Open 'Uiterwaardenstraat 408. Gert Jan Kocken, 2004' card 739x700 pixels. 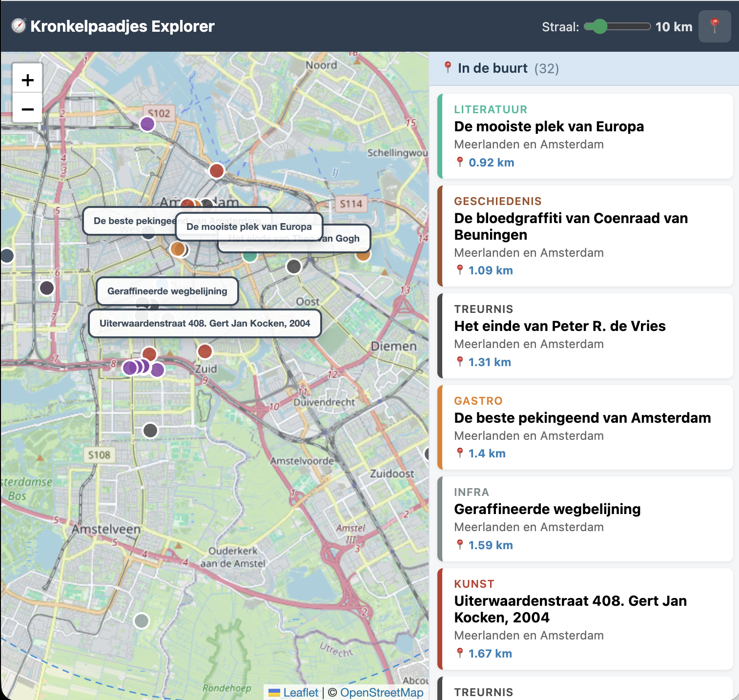click(585, 619)
